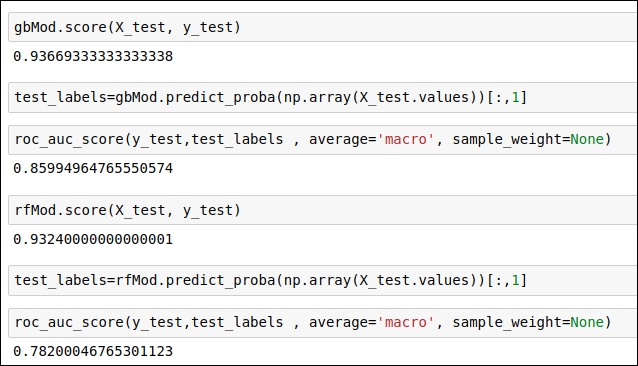Select the rfMod AUC output 0.78200046765301123
638x366 pixels.
point(93,351)
